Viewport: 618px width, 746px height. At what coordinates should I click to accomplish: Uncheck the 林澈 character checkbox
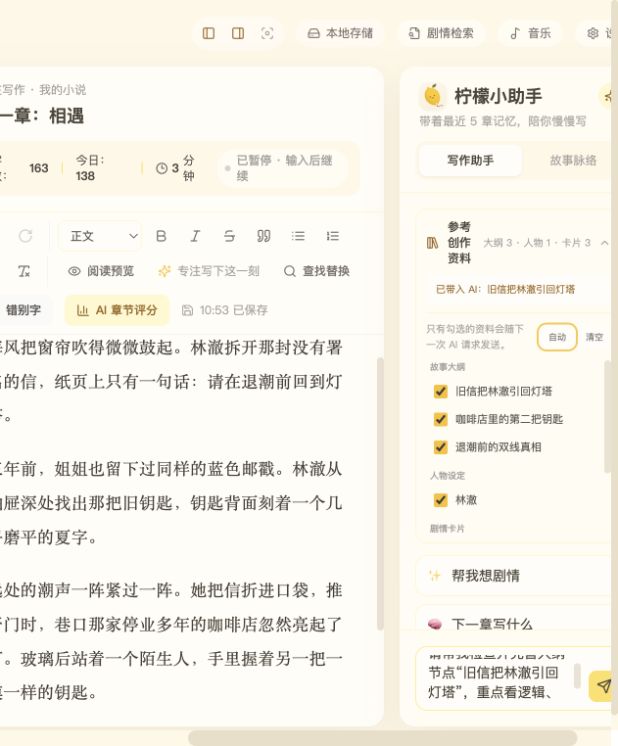tap(441, 500)
